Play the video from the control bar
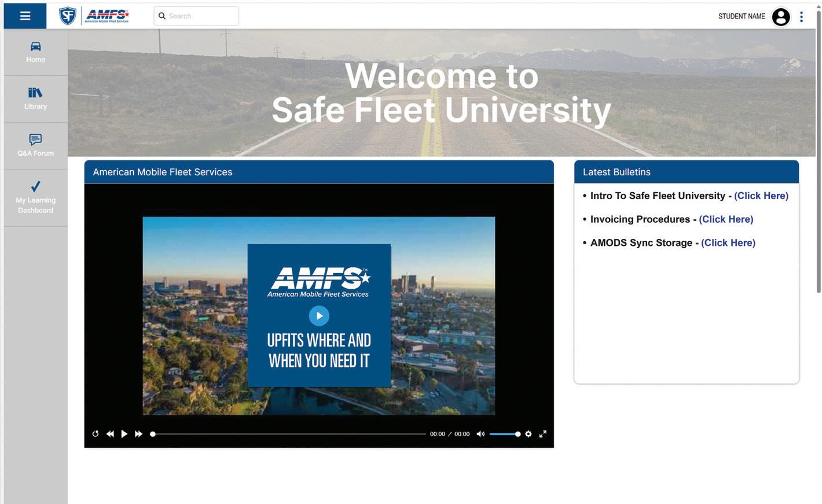822x504 pixels. tap(124, 434)
